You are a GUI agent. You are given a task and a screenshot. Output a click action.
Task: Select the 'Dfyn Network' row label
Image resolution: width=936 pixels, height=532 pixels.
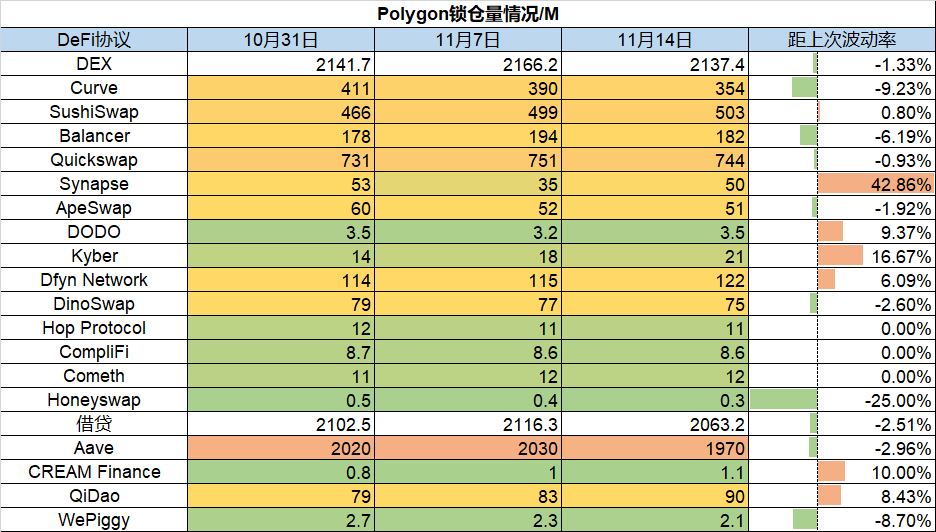(94, 279)
